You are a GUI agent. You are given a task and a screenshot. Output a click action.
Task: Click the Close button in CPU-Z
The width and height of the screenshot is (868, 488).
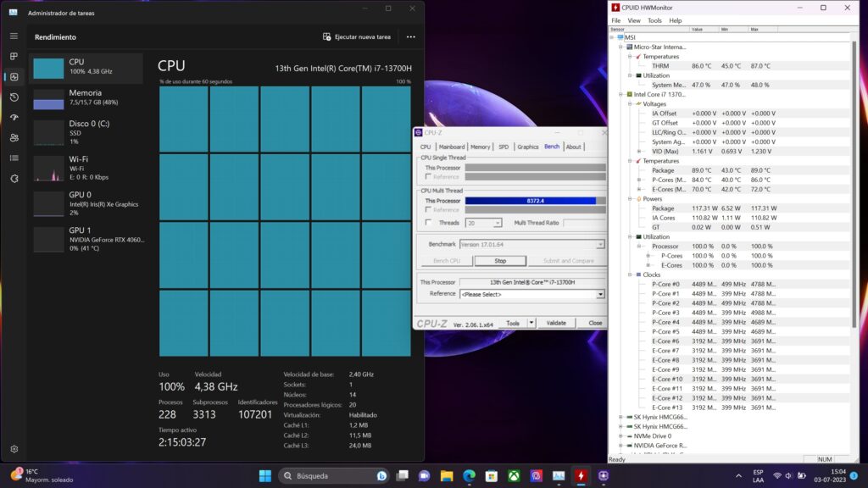tap(595, 323)
